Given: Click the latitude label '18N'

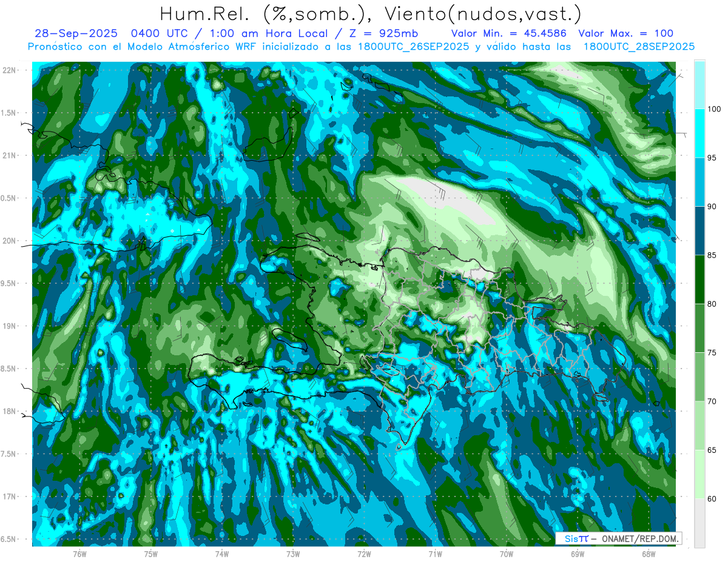Looking at the screenshot, I should (10, 411).
